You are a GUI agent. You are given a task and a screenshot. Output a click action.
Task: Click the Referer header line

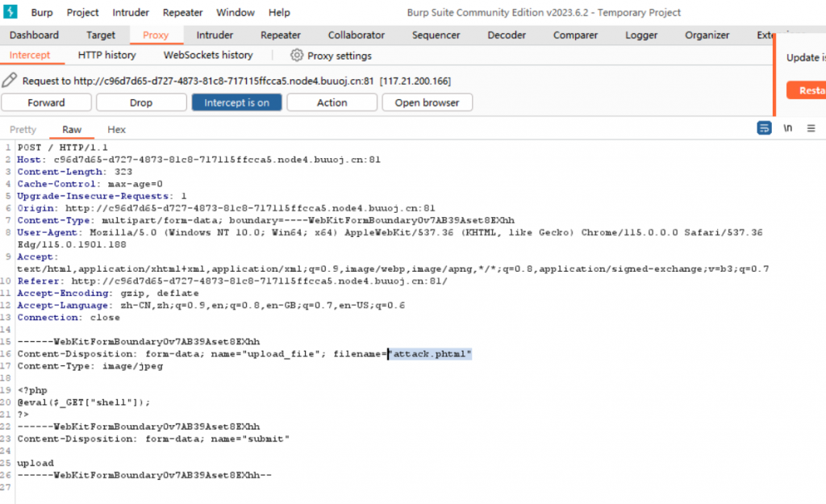(232, 281)
